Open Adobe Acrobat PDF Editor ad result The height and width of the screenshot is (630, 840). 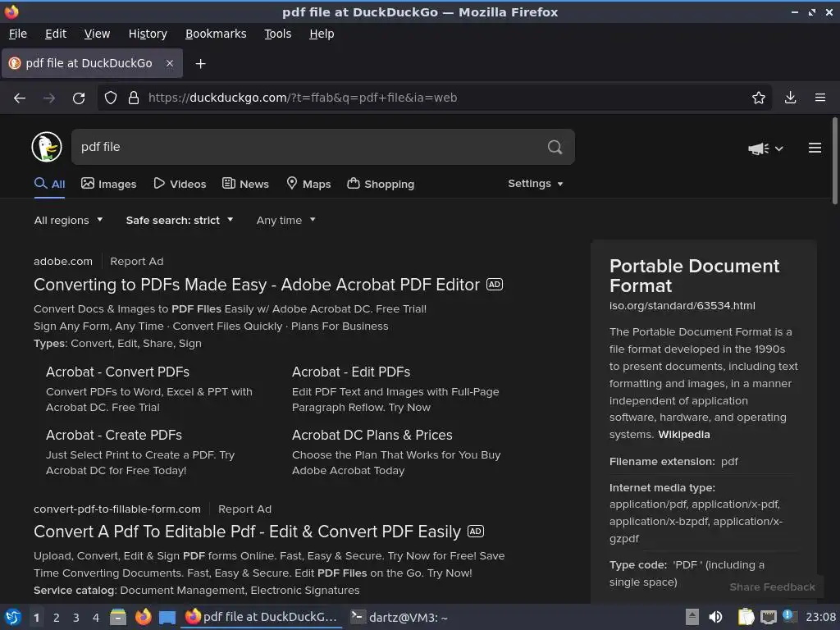(257, 285)
